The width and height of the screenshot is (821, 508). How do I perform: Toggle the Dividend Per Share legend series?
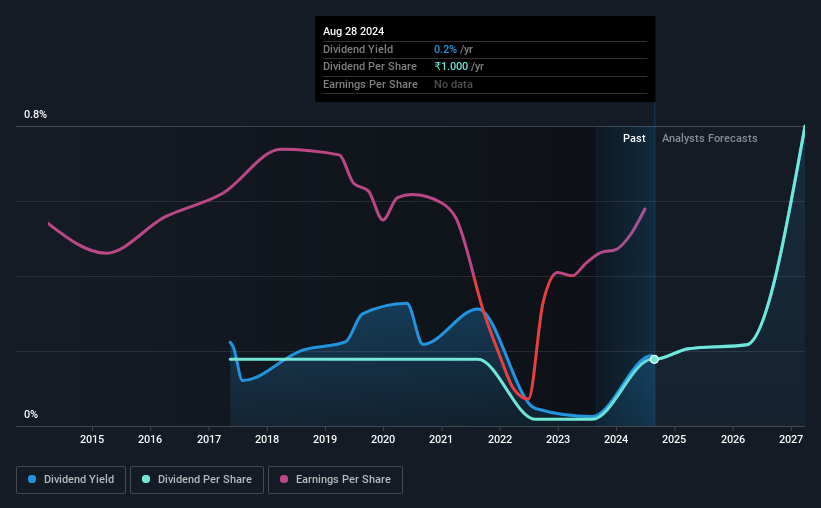(200, 480)
